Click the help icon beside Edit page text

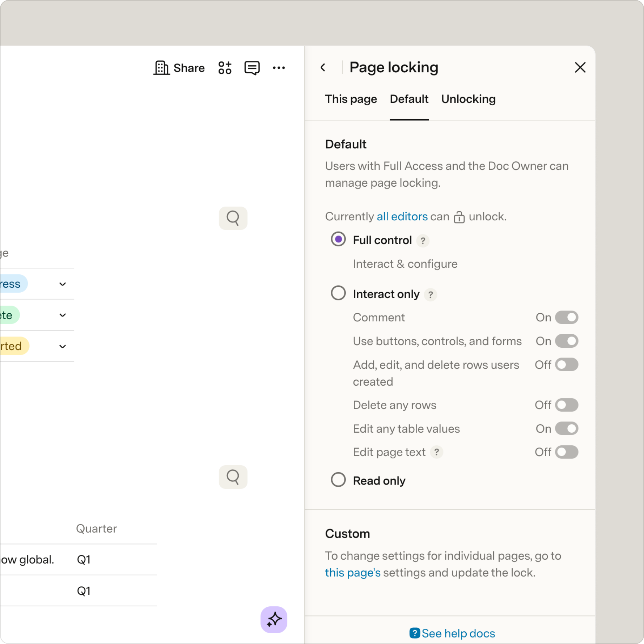[437, 452]
